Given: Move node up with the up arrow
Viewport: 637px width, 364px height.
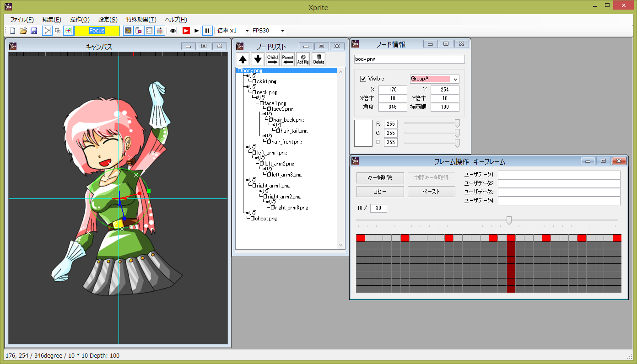Looking at the screenshot, I should 243,59.
